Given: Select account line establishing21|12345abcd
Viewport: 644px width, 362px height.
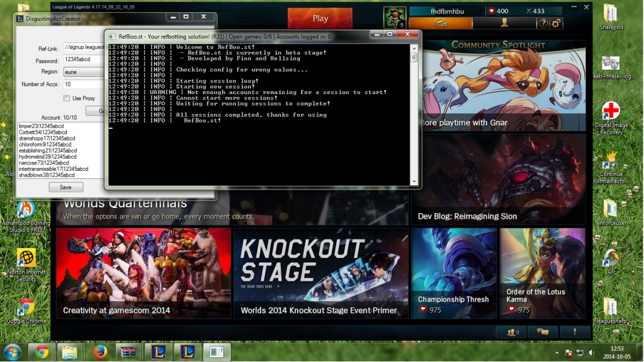Looking at the screenshot, I should coord(47,150).
